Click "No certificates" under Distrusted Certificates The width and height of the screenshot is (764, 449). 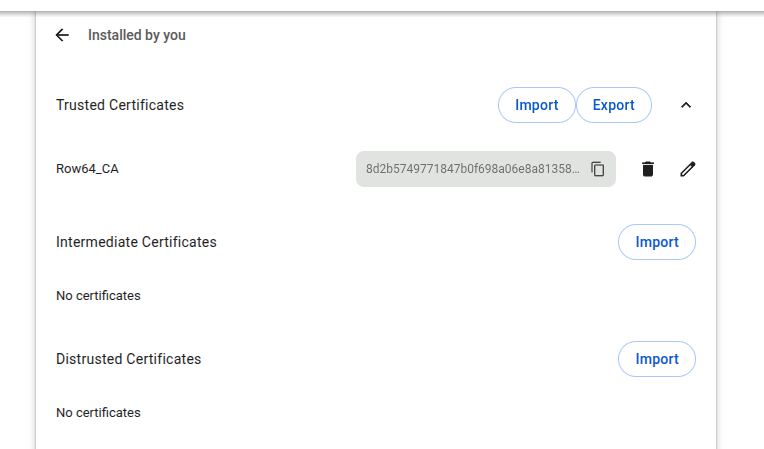click(x=98, y=413)
